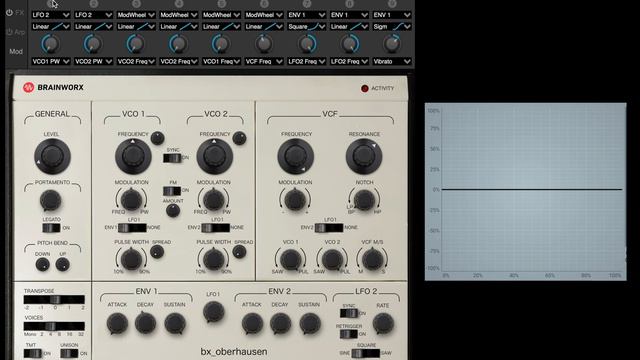Click the Pitch Bend Down knob
640x360 pixels.
[42, 264]
